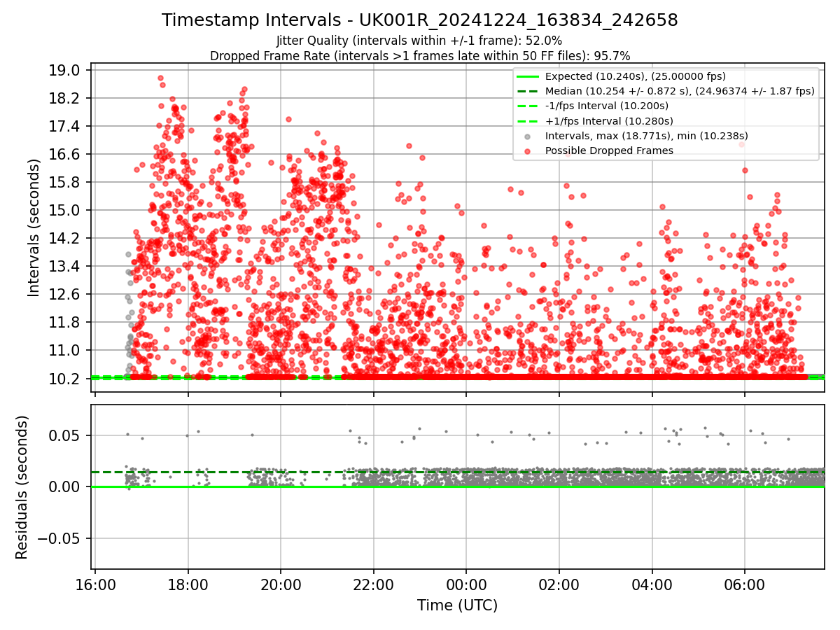
Task: Click the solid green line sample in the legend
Action: tap(528, 76)
